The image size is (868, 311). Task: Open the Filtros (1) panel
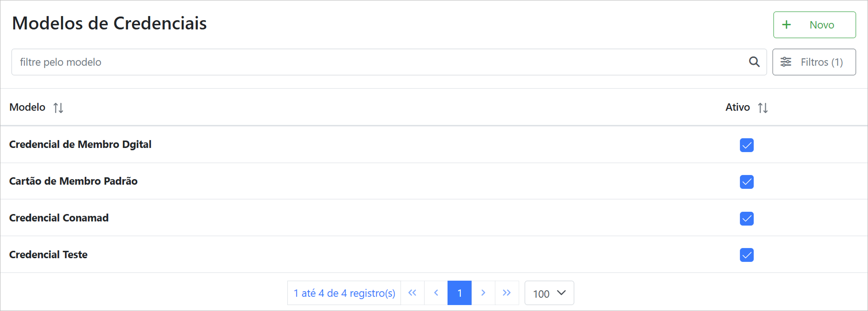pyautogui.click(x=814, y=62)
